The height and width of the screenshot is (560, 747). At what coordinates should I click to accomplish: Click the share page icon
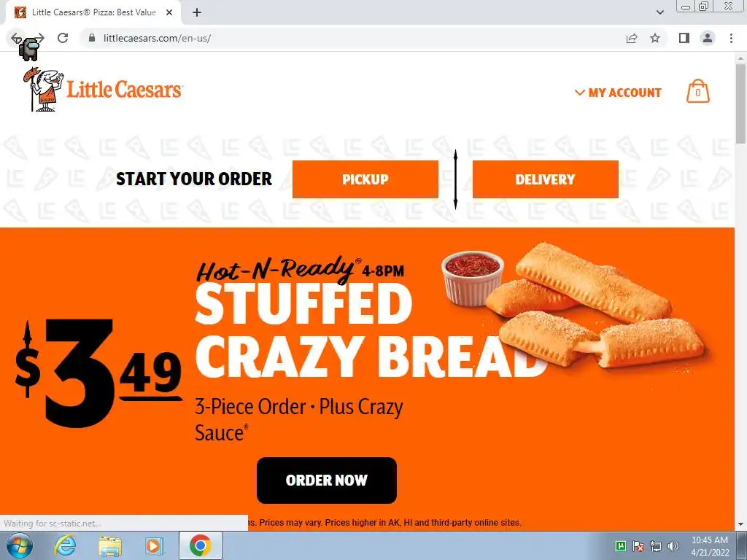[x=632, y=38]
